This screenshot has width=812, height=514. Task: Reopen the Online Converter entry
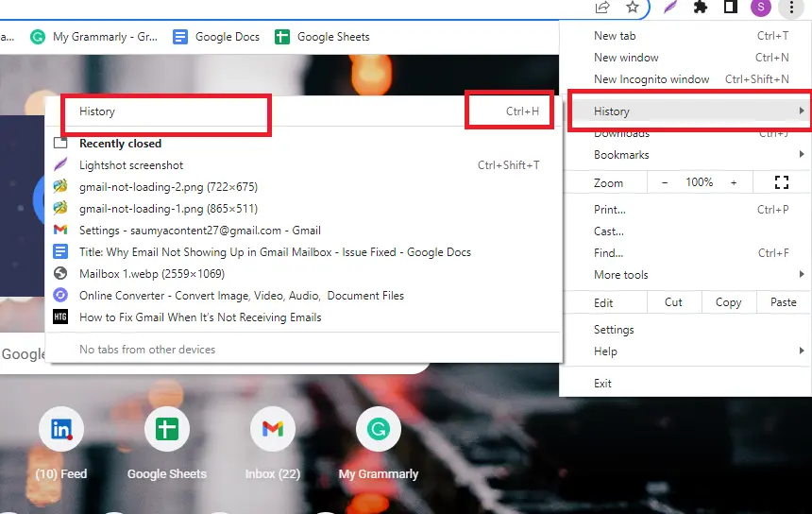(x=304, y=296)
